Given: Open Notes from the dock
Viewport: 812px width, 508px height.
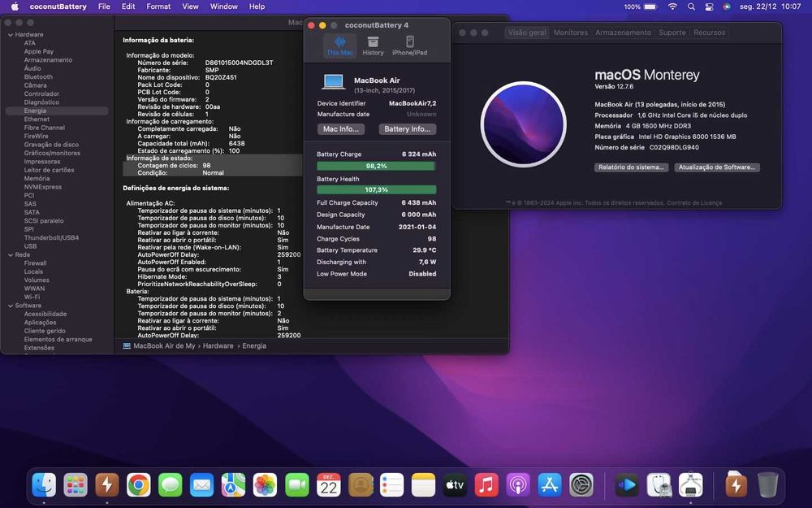Looking at the screenshot, I should [x=424, y=485].
